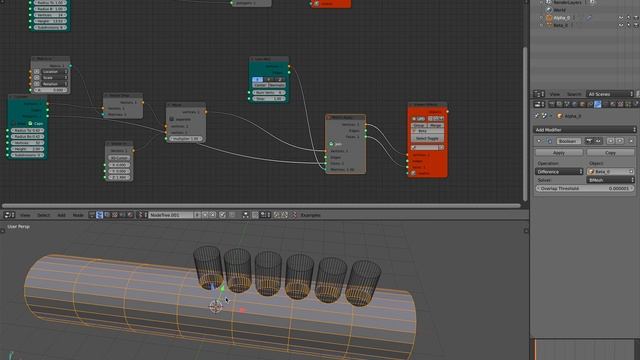Open Node menu in node editor header
640x360 pixels.
coord(78,215)
